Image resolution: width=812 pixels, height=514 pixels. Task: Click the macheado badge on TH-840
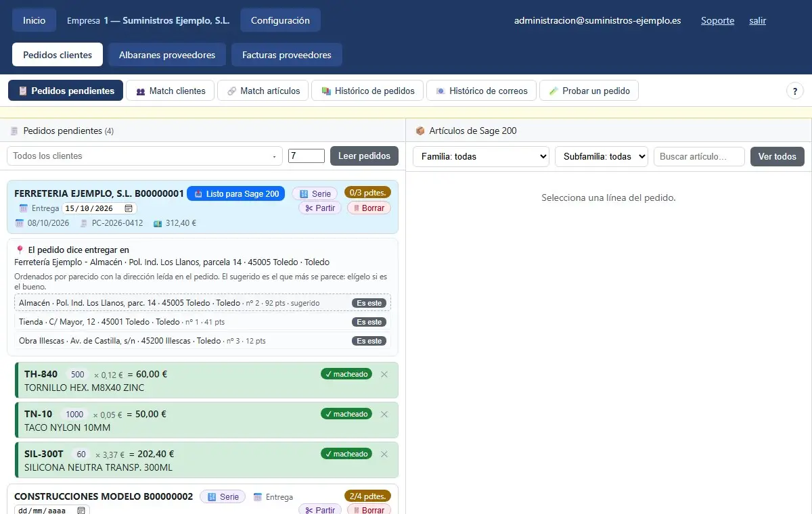point(346,374)
